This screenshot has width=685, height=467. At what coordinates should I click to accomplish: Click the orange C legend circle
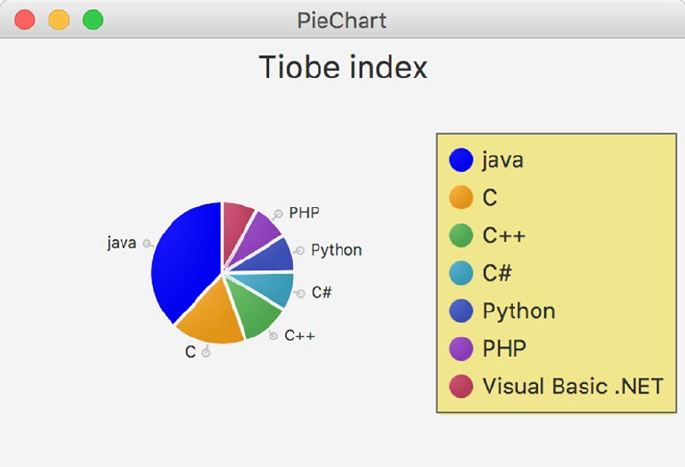pyautogui.click(x=461, y=198)
